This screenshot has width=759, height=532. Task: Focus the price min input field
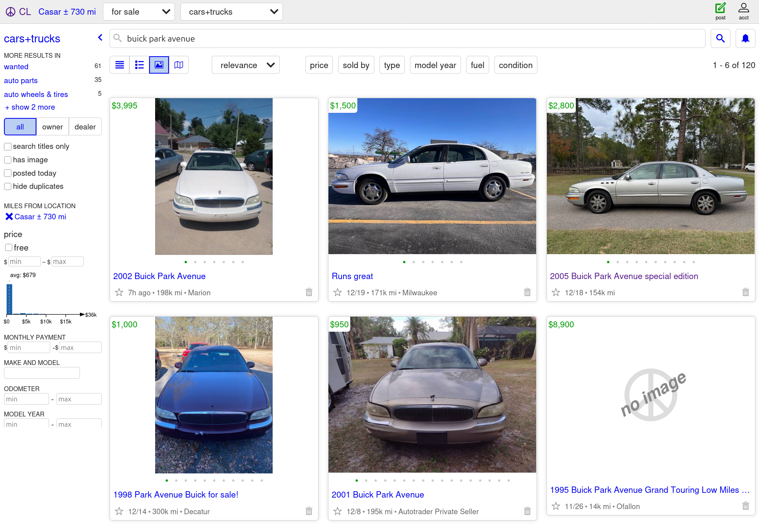point(24,262)
